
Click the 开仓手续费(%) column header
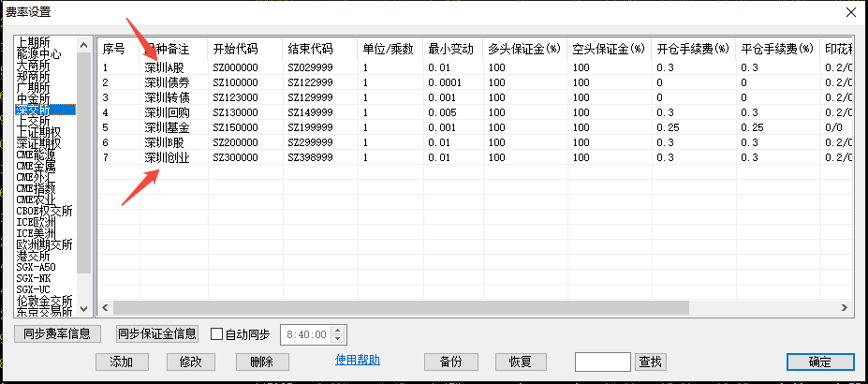(694, 50)
